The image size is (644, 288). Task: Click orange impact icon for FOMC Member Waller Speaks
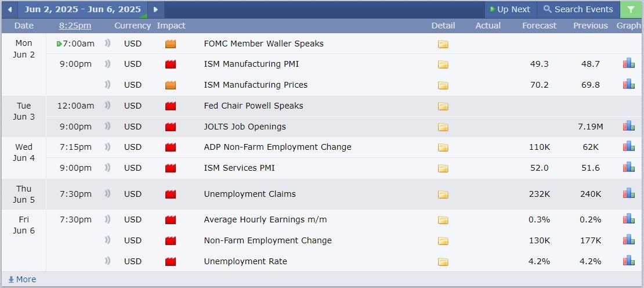(171, 44)
